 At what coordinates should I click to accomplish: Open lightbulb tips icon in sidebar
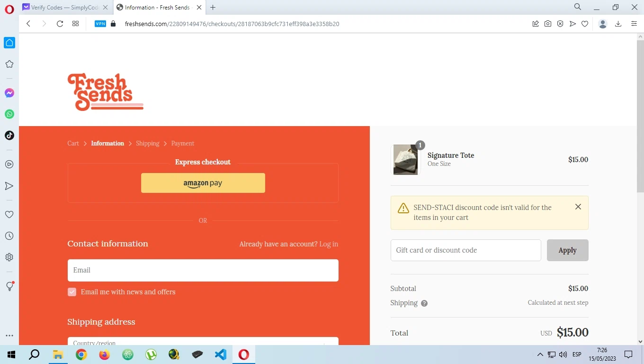coord(9,286)
